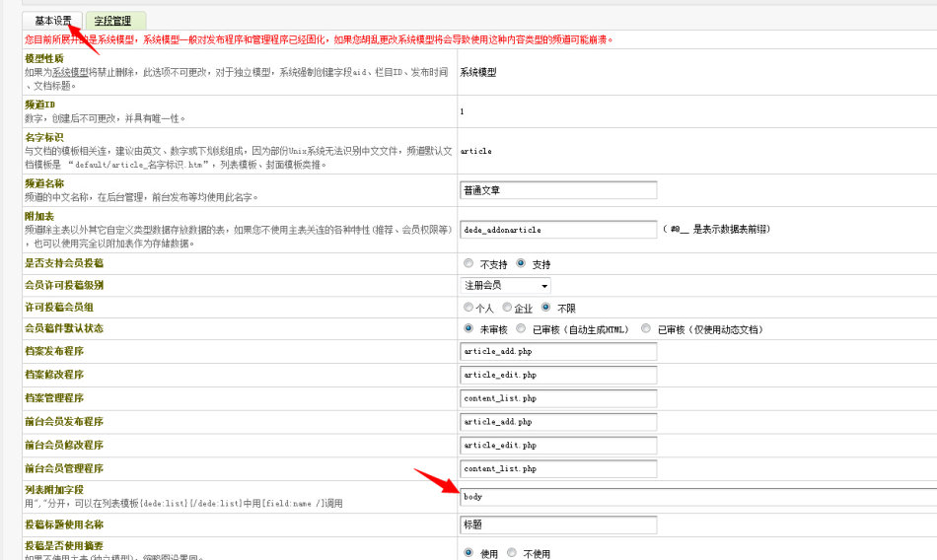Click the 前台会员发布程序 input field
937x560 pixels.
[x=558, y=421]
